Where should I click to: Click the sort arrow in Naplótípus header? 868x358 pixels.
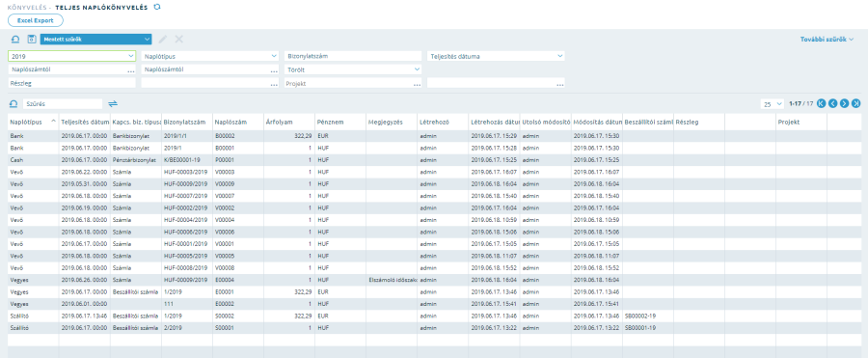coord(53,121)
